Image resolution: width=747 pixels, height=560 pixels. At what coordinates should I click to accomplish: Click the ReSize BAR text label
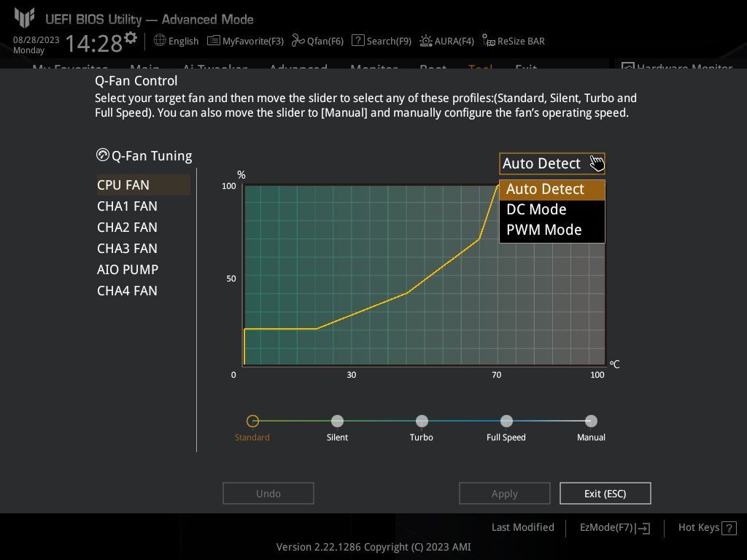pos(521,41)
